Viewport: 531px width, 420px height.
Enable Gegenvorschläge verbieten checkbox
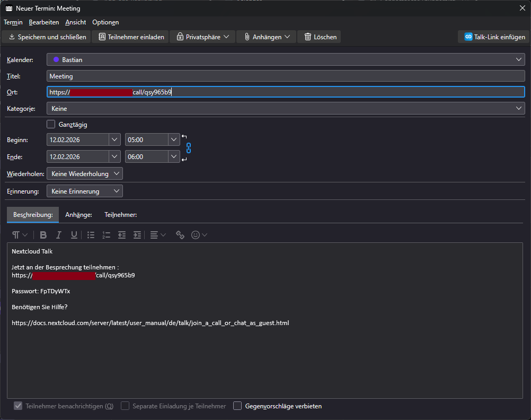(x=237, y=406)
